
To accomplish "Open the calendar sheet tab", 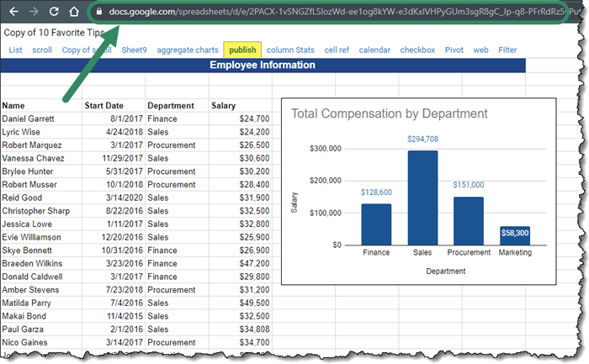I will [x=374, y=50].
